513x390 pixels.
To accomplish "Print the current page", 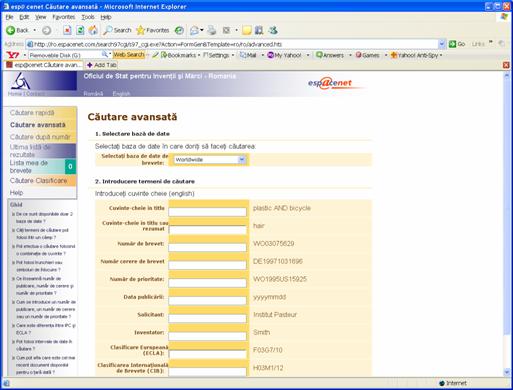I will point(212,30).
